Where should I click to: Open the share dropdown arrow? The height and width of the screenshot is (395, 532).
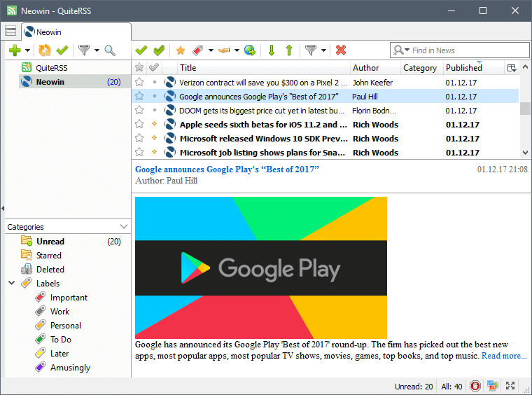(237, 50)
